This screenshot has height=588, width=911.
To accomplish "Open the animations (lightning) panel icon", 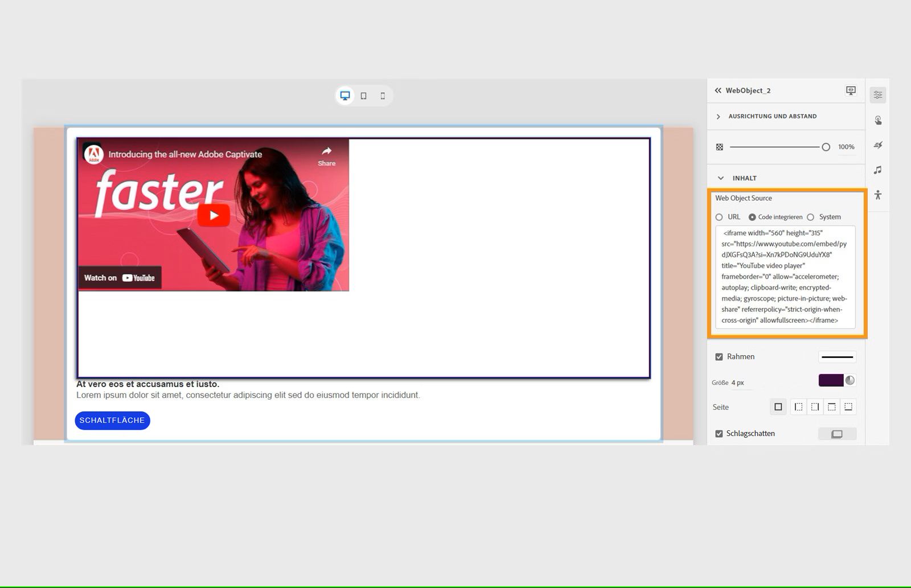I will click(877, 145).
